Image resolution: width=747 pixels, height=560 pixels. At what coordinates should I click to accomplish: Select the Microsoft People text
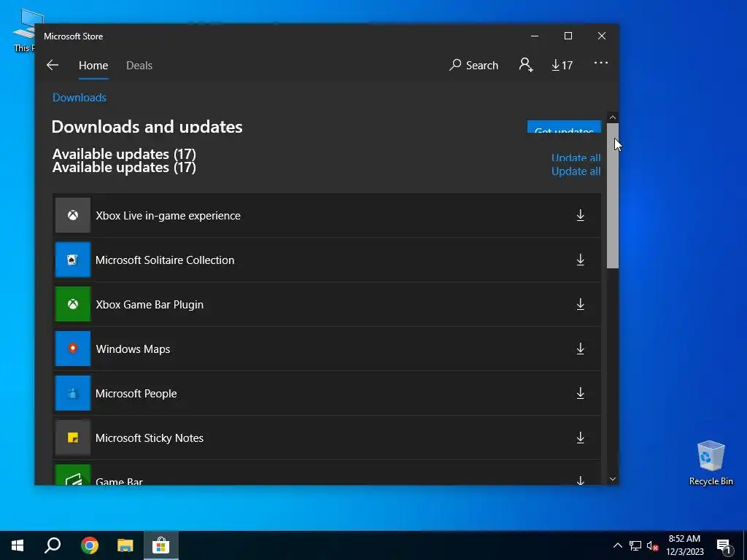click(x=136, y=394)
